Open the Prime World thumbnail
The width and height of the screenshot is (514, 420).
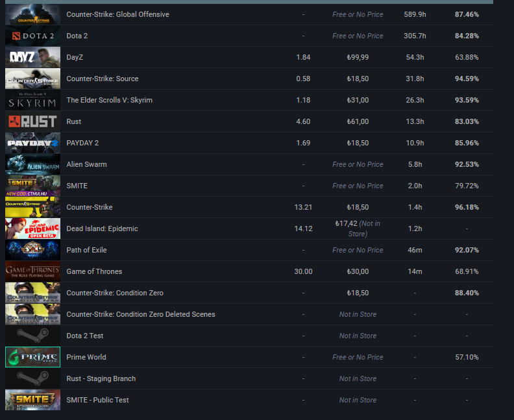click(x=33, y=357)
